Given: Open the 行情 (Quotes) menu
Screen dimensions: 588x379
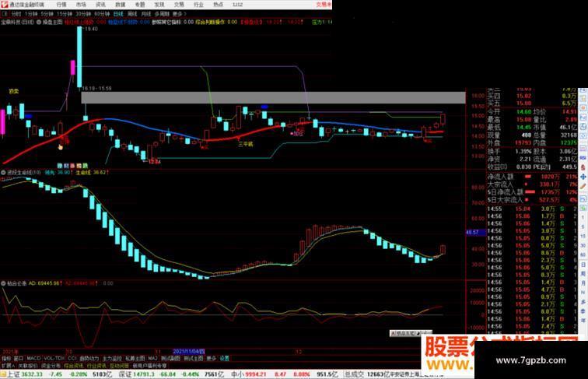Looking at the screenshot, I should point(61,5).
